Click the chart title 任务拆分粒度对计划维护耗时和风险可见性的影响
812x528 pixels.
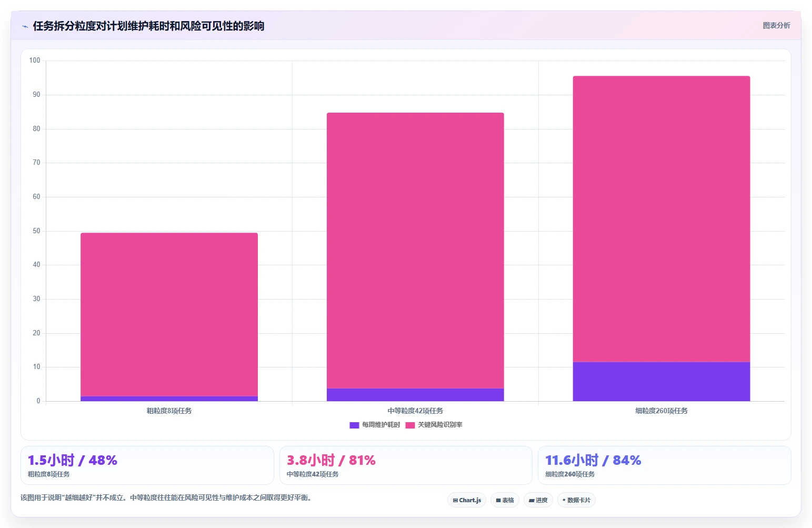pos(148,26)
